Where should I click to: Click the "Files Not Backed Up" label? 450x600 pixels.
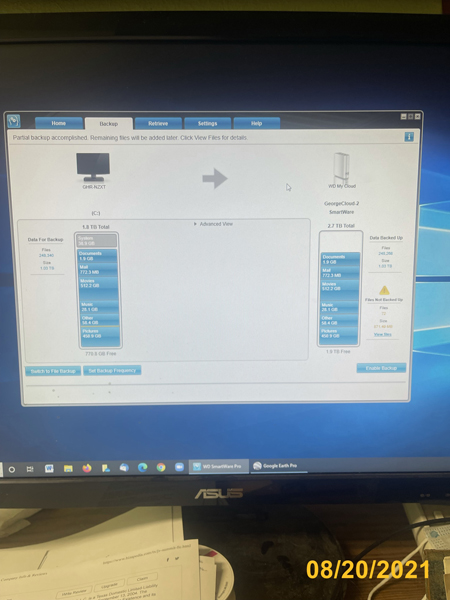pyautogui.click(x=383, y=300)
